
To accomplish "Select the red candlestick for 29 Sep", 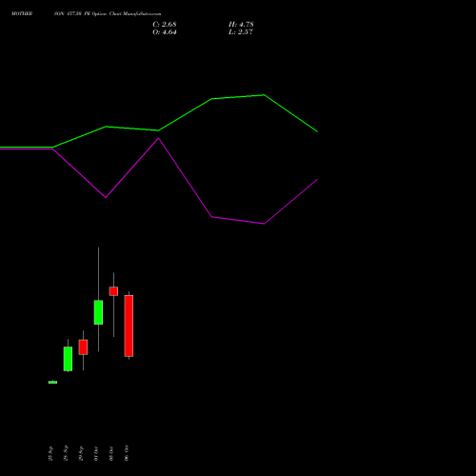I will click(x=83, y=347).
